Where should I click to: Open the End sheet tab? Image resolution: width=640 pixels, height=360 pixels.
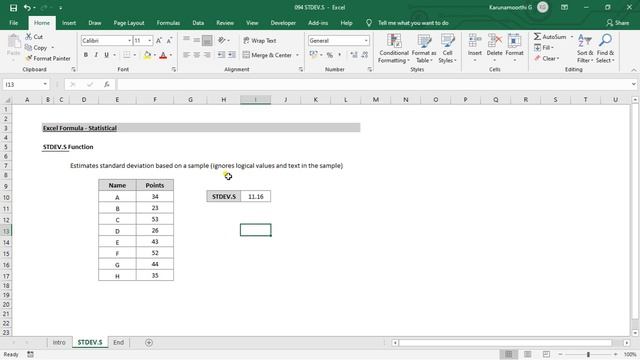(x=118, y=342)
